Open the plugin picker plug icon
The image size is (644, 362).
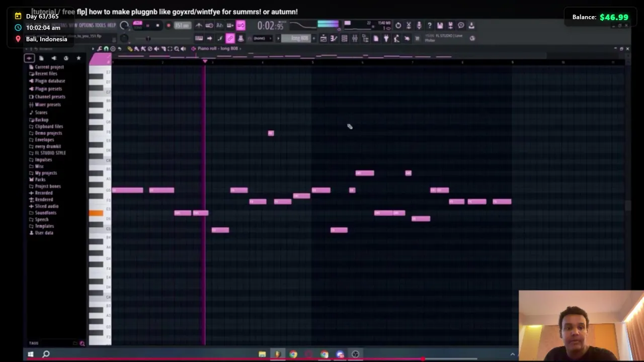coord(386,38)
